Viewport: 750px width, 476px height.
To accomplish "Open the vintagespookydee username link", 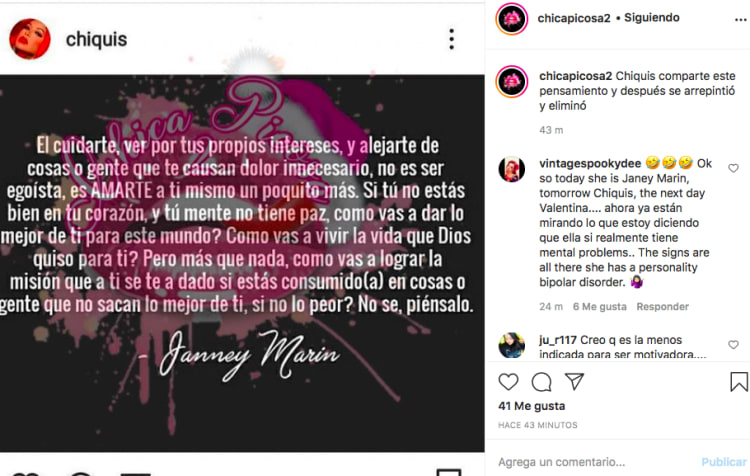I will click(590, 164).
